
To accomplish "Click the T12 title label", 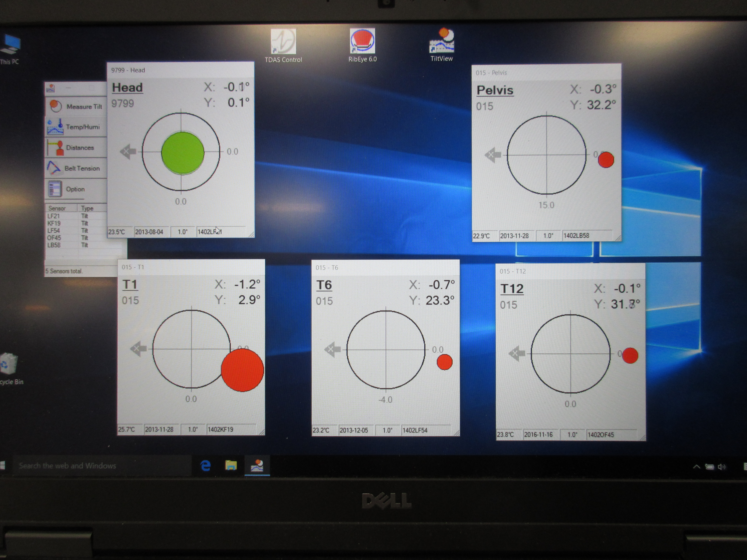I will (x=512, y=289).
